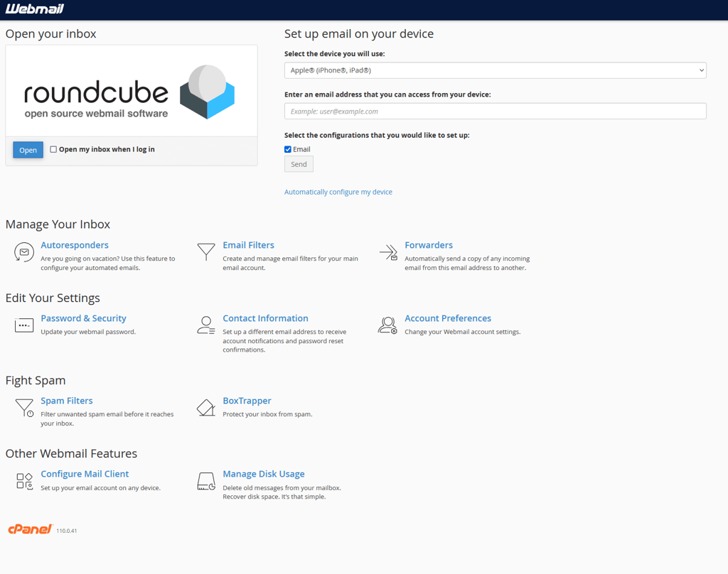This screenshot has height=574, width=728.
Task: Click the Roundcube logo thumbnail
Action: coord(132,91)
